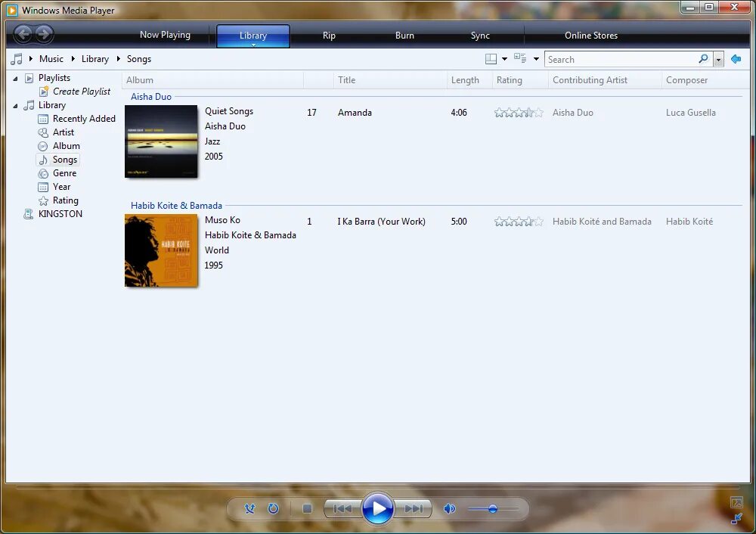Open layout options dropdown arrow
Viewport: 756px width, 534px height.
click(x=504, y=59)
